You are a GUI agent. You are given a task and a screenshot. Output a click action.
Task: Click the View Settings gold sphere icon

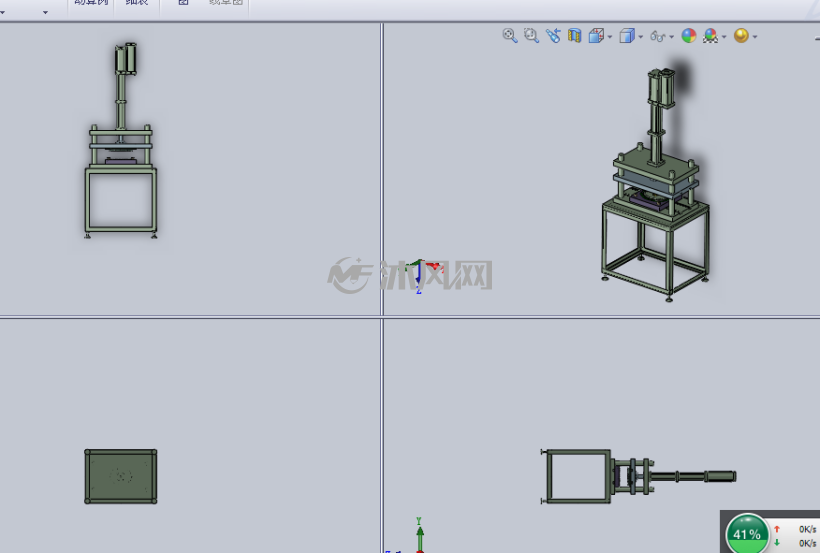[x=741, y=36]
